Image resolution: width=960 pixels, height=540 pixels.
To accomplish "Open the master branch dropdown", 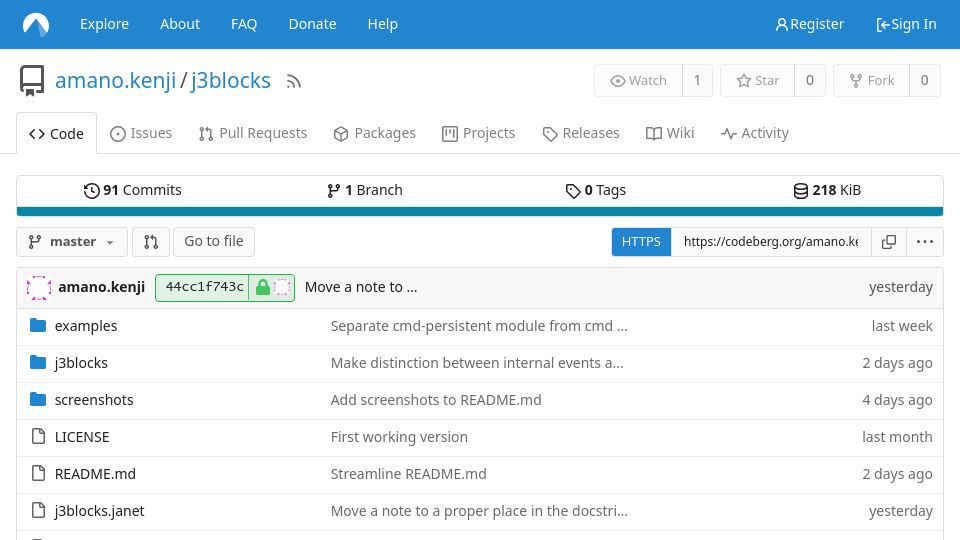I will click(72, 242).
